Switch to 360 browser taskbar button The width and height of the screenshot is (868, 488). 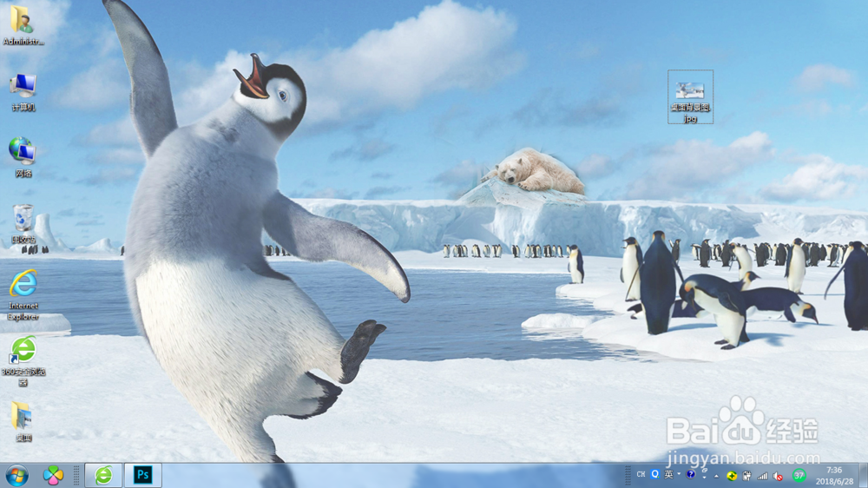coord(103,475)
